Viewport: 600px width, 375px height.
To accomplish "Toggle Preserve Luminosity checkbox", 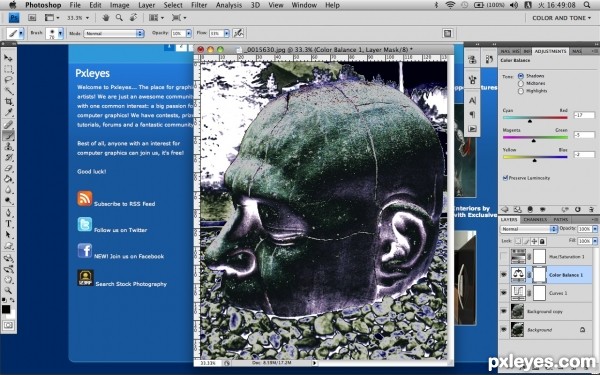I will (x=505, y=178).
